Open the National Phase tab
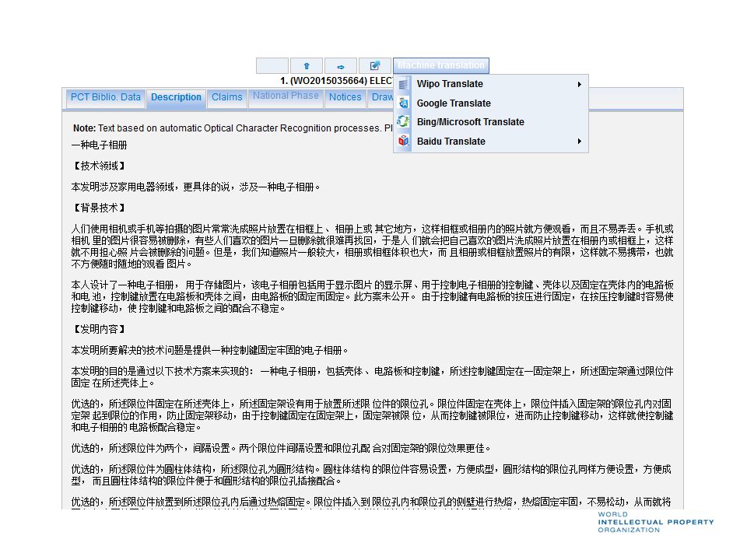The width and height of the screenshot is (747, 560). click(286, 96)
